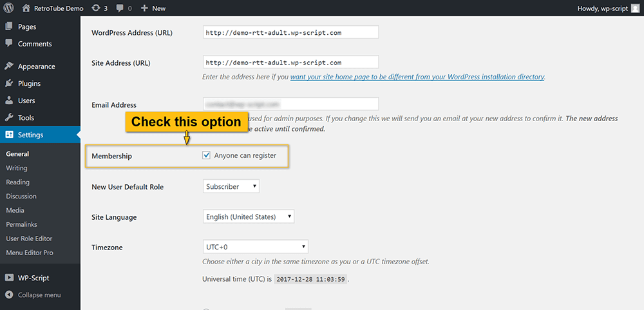Click the Plugins plug icon

[x=8, y=84]
